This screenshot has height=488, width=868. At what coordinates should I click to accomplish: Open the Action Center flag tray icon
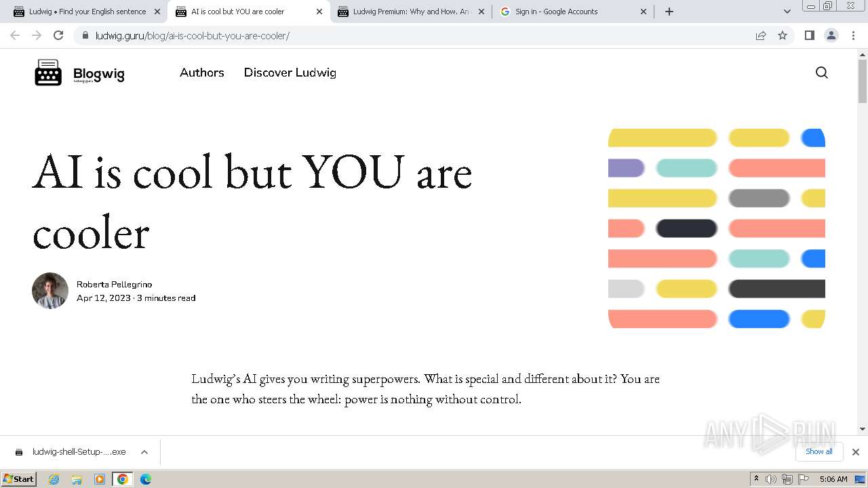coord(804,479)
